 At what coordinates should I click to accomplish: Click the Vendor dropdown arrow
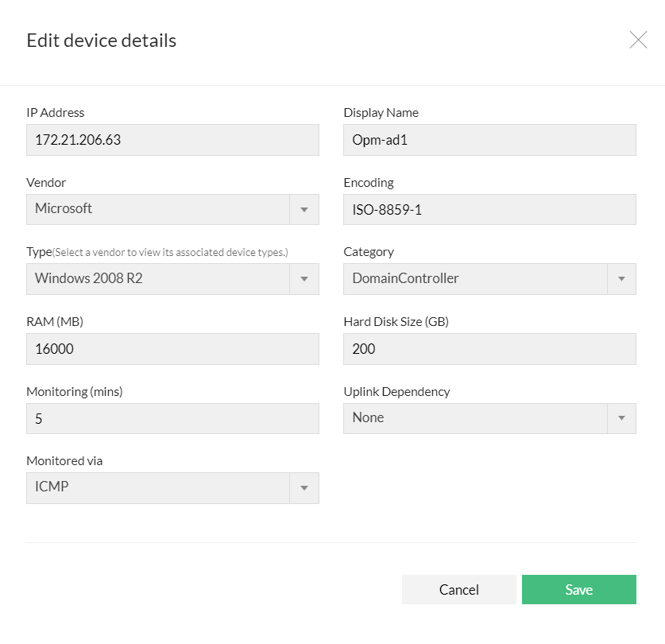(304, 210)
